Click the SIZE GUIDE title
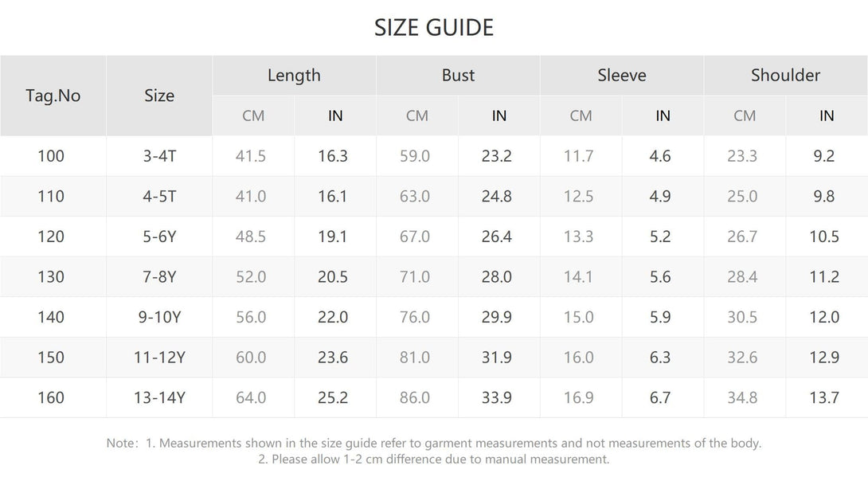The width and height of the screenshot is (868, 485). (x=433, y=28)
